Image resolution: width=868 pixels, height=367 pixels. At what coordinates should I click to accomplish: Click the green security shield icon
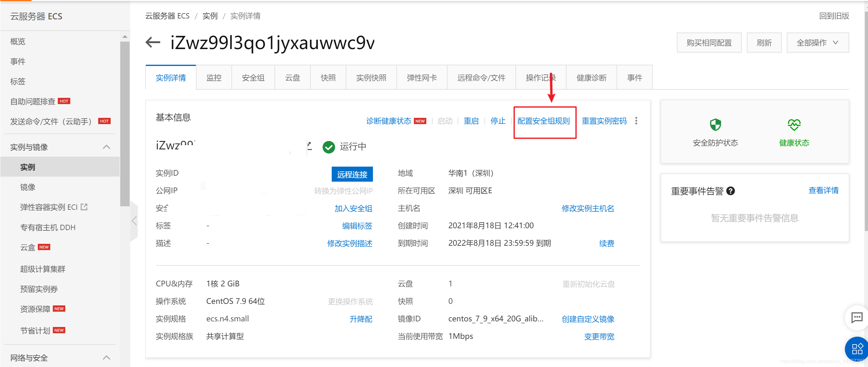tap(715, 124)
